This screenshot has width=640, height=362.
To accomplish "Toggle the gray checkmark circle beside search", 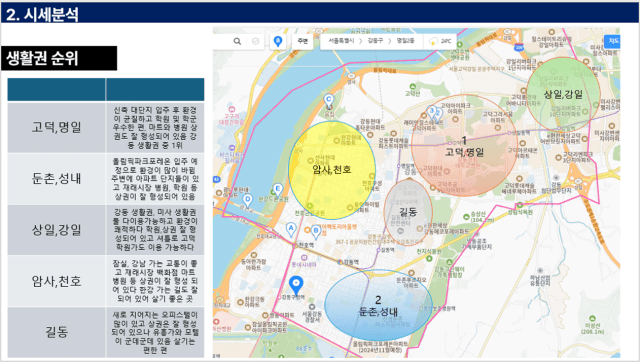I will pos(256,41).
